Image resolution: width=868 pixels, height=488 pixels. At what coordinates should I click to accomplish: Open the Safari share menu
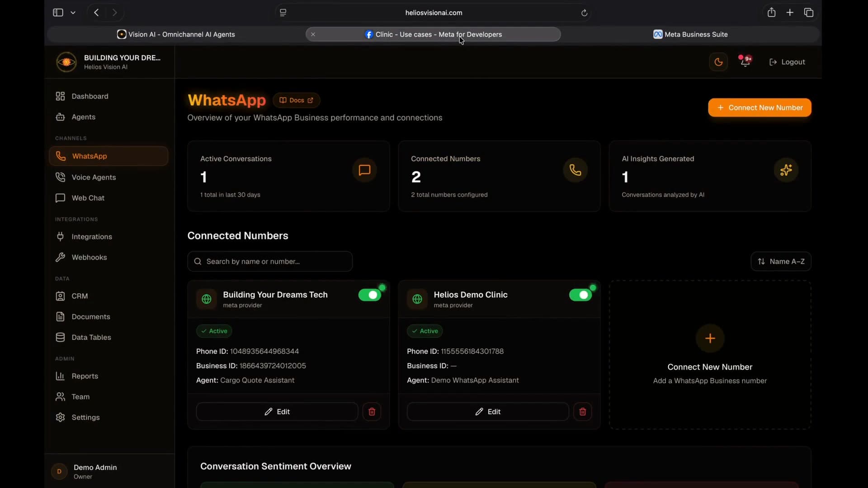click(x=772, y=13)
